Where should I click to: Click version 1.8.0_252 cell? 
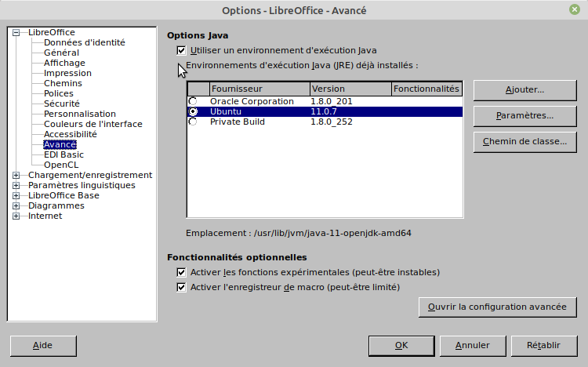(x=332, y=122)
